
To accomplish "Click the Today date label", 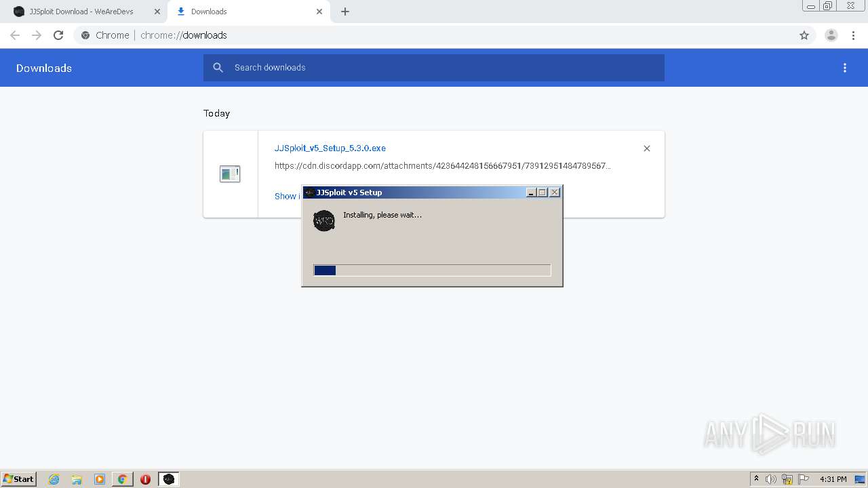I will click(217, 113).
